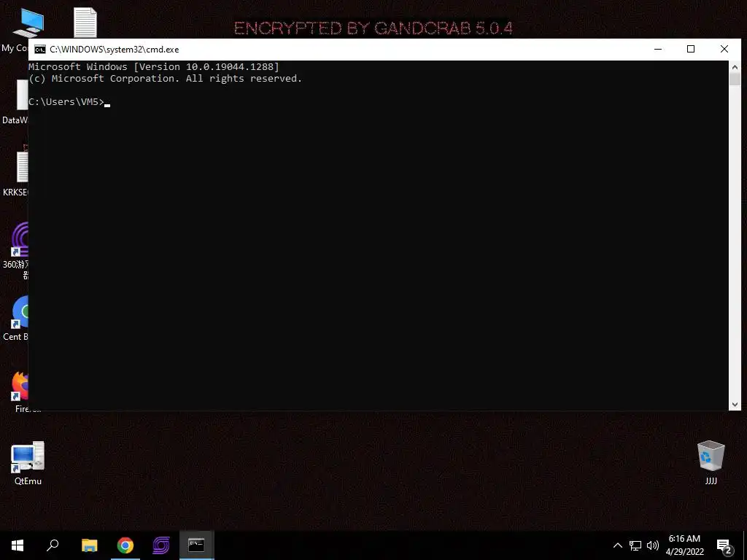
Task: Click the '(c) Microsoft Corporation' copyright line
Action: pyautogui.click(x=165, y=79)
